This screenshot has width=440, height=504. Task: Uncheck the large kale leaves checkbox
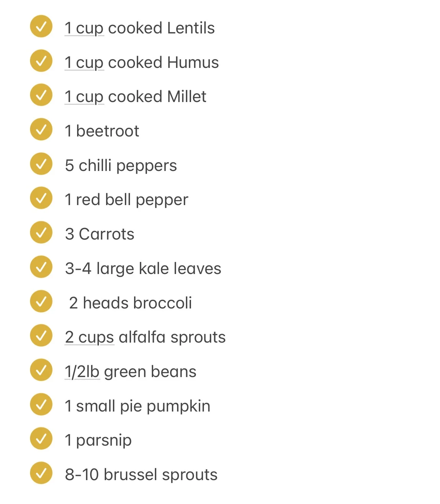click(x=41, y=267)
